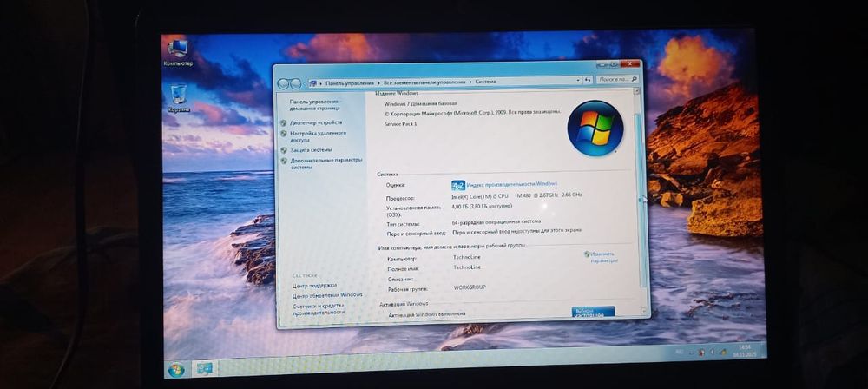The width and height of the screenshot is (868, 389).
Task: Click shield icon beside Диспетчер устройств
Action: click(284, 123)
